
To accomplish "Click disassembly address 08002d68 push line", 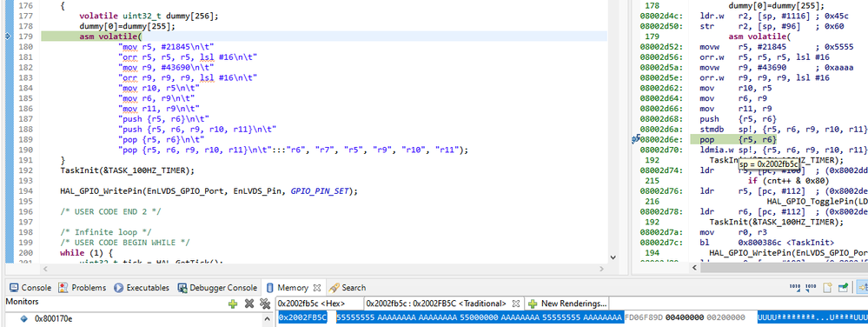I will [x=709, y=119].
